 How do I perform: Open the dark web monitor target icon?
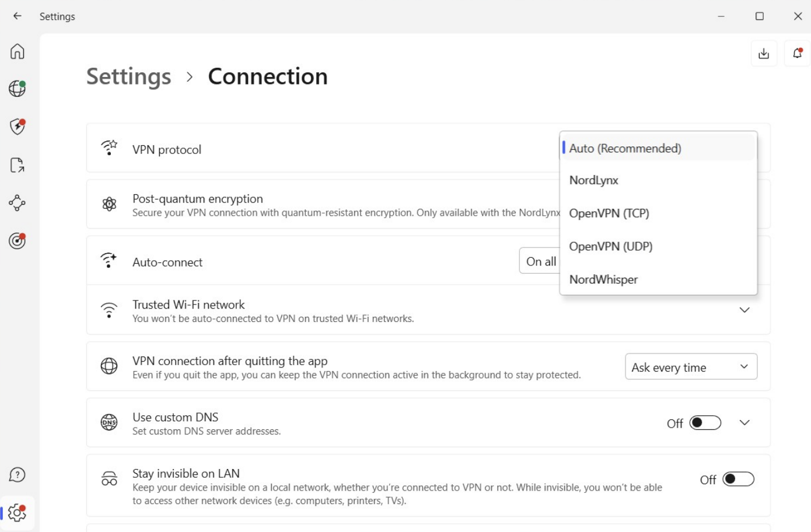pyautogui.click(x=18, y=241)
